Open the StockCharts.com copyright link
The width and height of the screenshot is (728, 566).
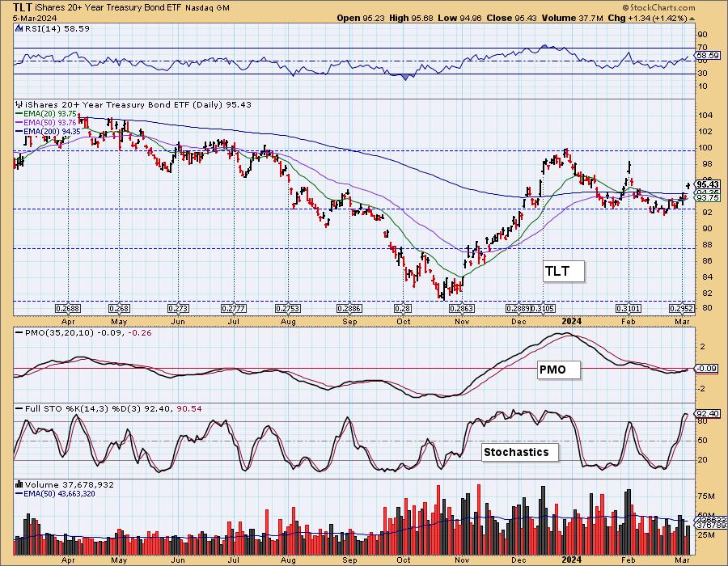click(x=658, y=7)
